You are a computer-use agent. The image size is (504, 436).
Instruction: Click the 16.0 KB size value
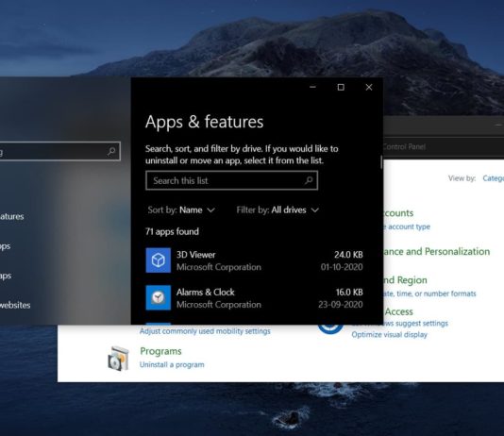(349, 293)
